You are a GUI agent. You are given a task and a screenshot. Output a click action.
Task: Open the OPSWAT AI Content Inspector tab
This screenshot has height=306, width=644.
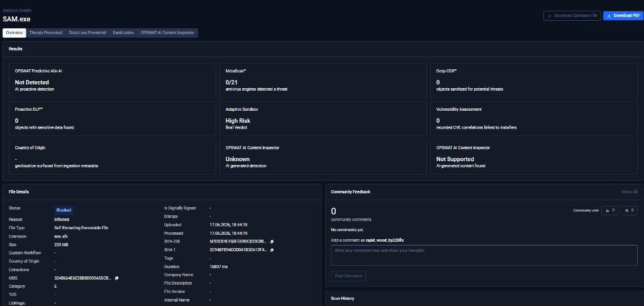(167, 33)
